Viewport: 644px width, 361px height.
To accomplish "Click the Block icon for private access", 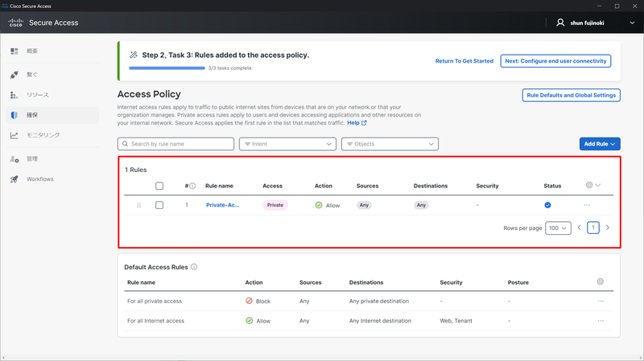I will pyautogui.click(x=249, y=301).
